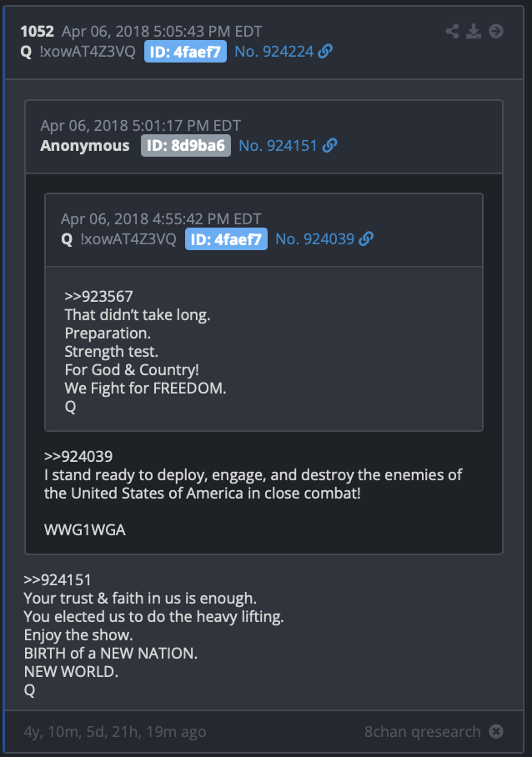The image size is (532, 757).
Task: Click the chain link icon beside No. 924039
Action: tap(366, 238)
